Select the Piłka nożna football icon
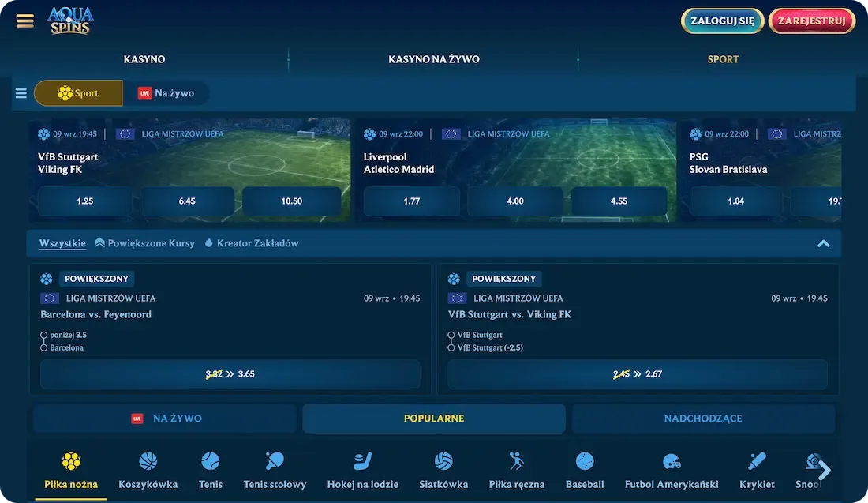 click(71, 461)
